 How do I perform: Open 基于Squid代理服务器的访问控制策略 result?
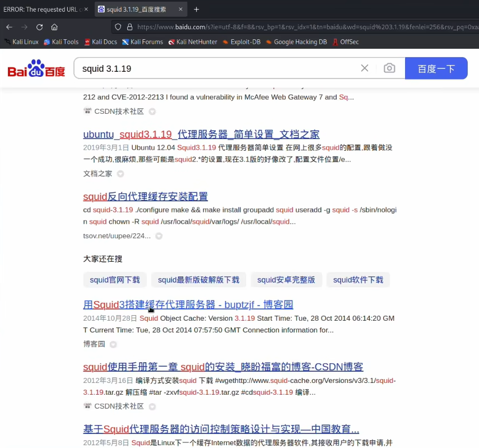pyautogui.click(x=221, y=429)
